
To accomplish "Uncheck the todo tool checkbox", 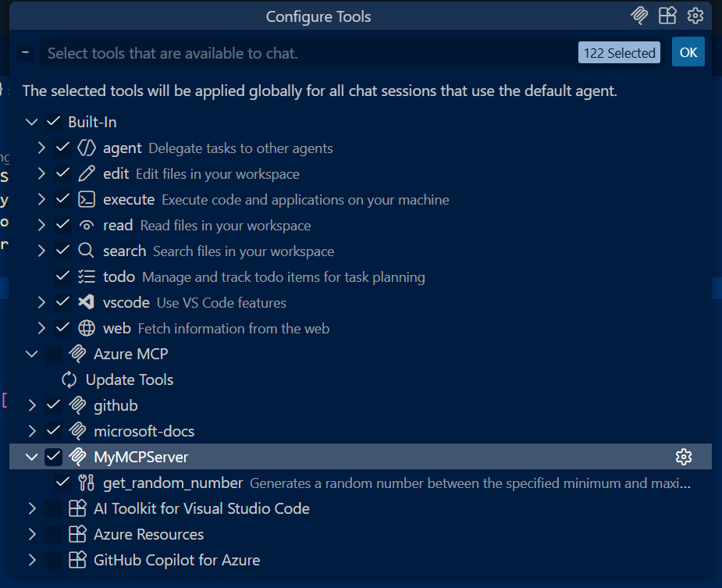I will point(62,276).
